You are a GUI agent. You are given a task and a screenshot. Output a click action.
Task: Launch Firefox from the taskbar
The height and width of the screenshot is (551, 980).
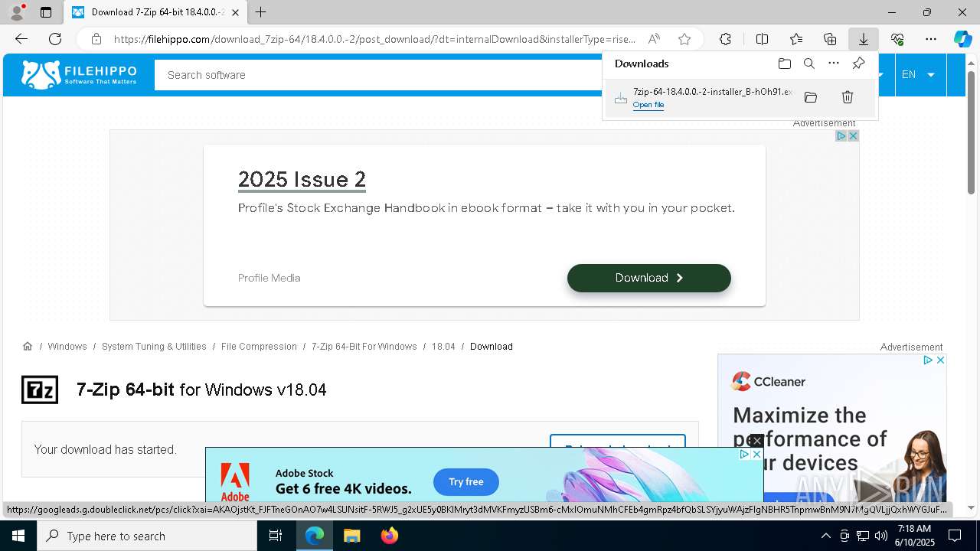389,536
